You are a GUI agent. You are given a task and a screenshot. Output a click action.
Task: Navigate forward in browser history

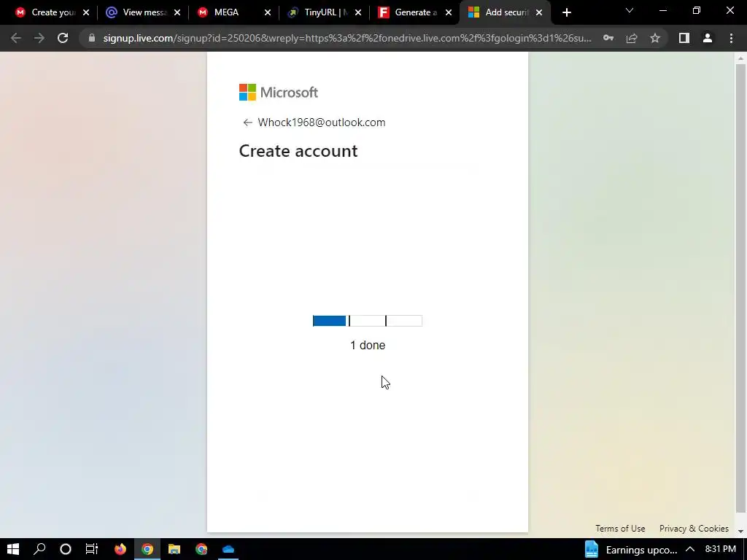39,38
